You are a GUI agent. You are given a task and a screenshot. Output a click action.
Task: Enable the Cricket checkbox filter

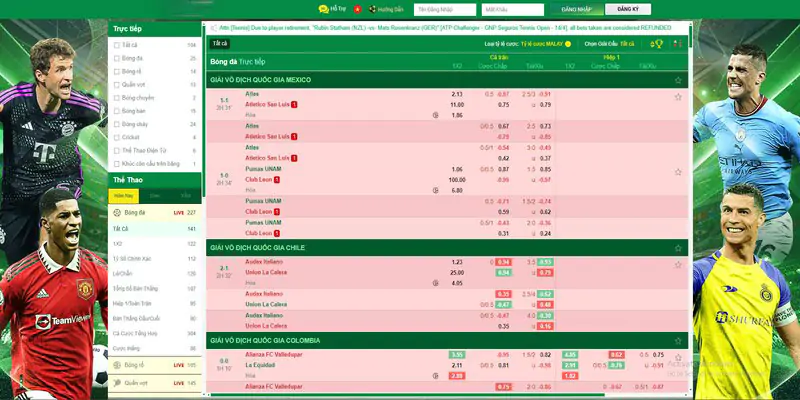pyautogui.click(x=118, y=136)
